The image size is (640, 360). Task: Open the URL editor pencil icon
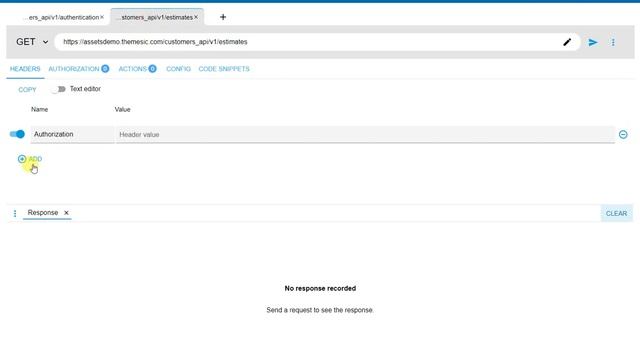pos(567,42)
